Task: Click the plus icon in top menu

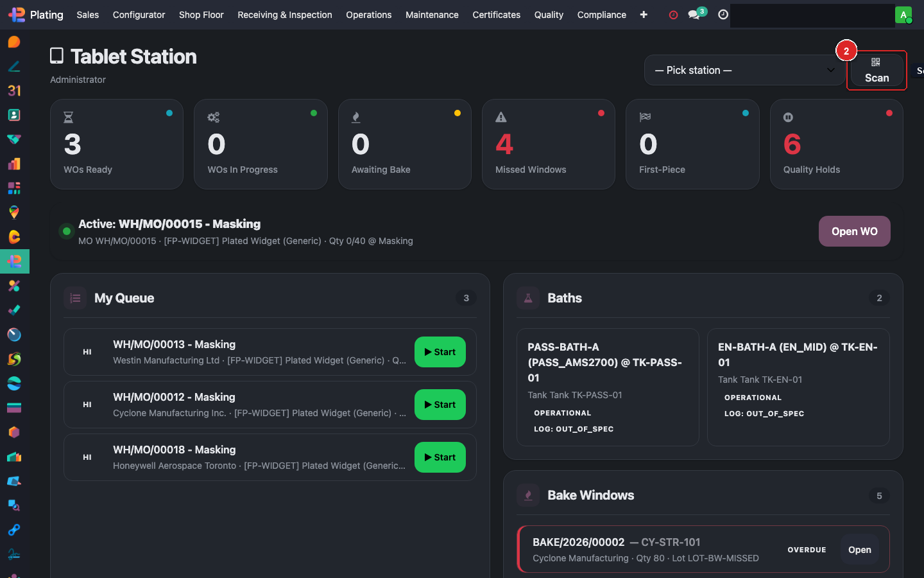Action: tap(644, 15)
